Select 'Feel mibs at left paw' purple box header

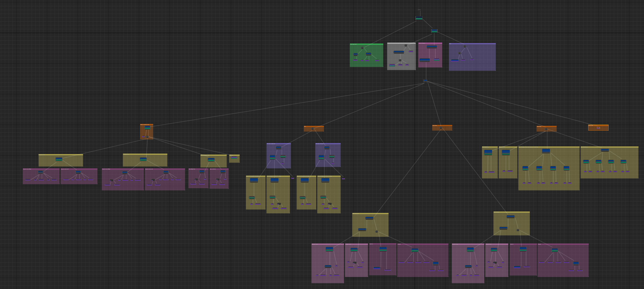328,144
